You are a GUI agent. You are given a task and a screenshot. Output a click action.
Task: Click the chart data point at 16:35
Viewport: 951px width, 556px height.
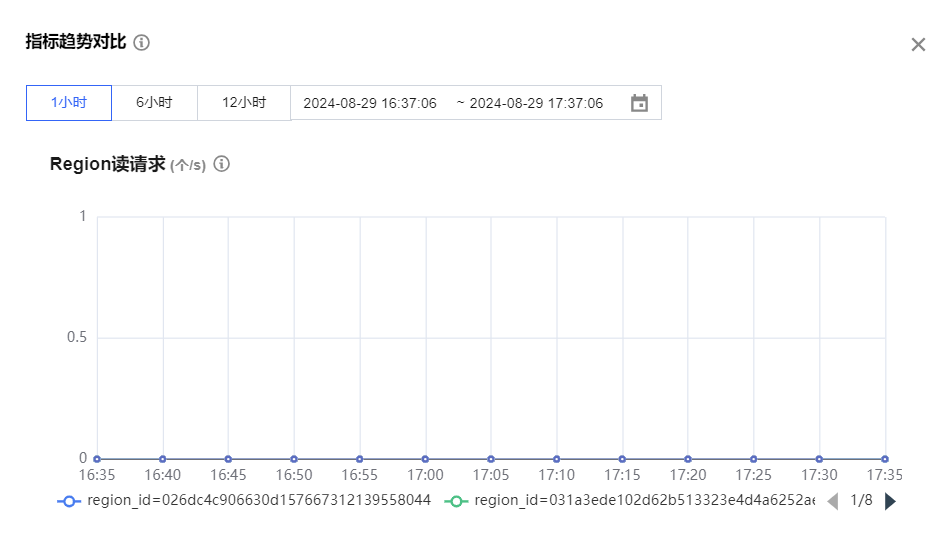[97, 459]
